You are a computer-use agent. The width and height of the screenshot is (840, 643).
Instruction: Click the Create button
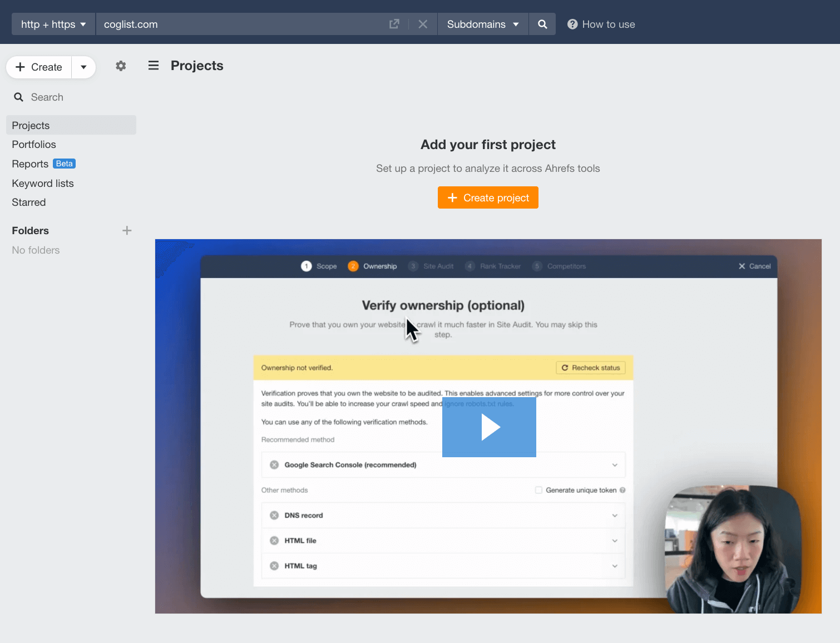click(x=39, y=67)
